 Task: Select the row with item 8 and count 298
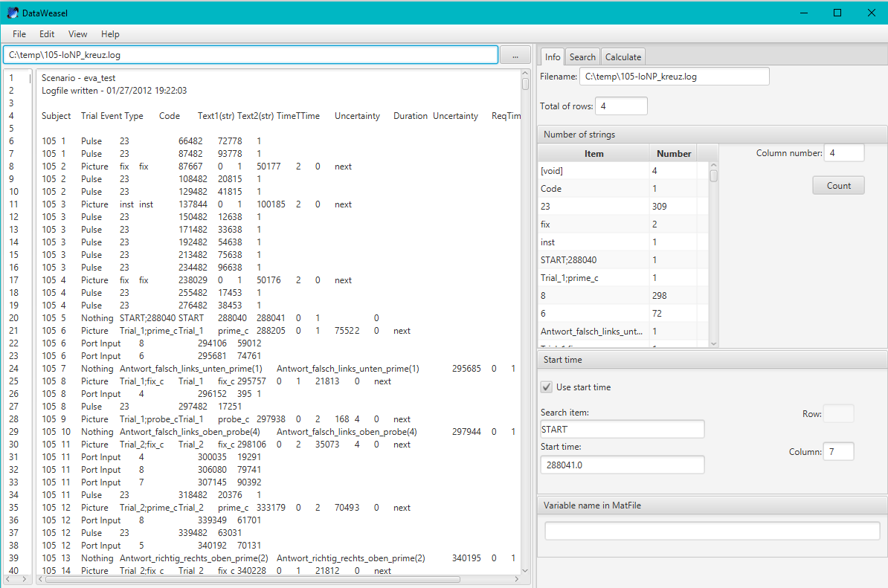click(x=623, y=295)
